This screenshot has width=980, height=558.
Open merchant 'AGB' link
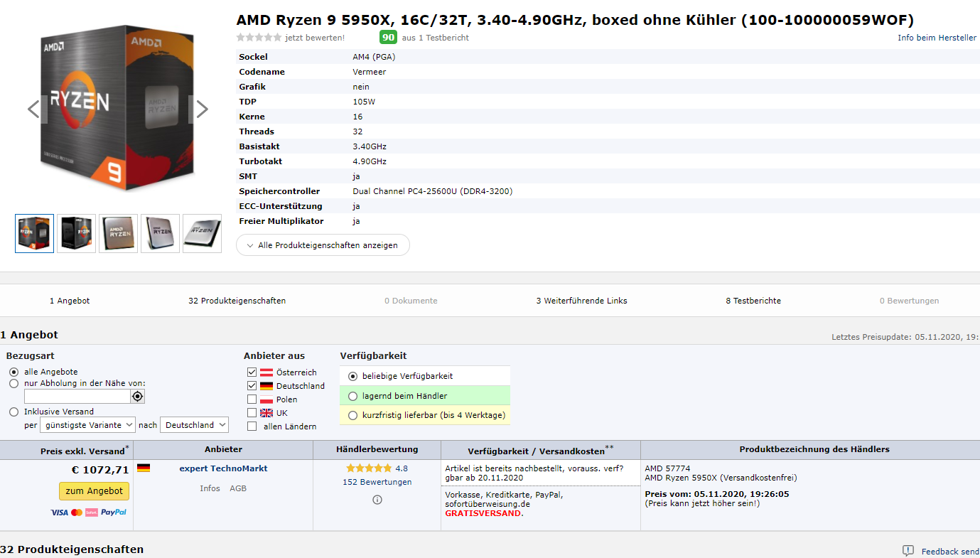[x=238, y=488]
